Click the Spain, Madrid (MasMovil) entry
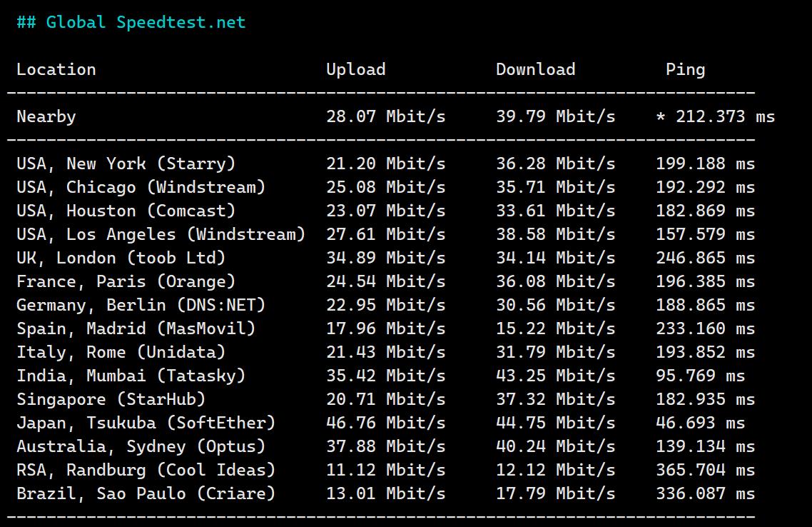Screen dimensions: 812x527 pos(136,328)
